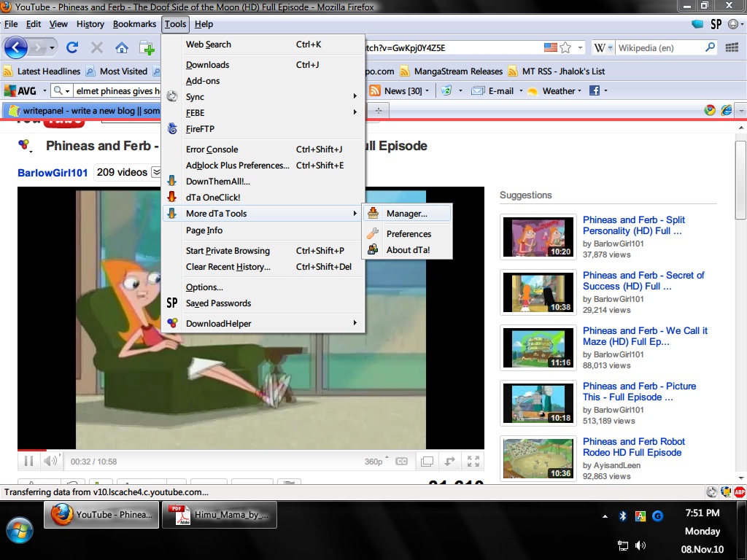Click the Internet Explorer icon on tab bar
Image resolution: width=747 pixels, height=560 pixels.
tap(726, 110)
